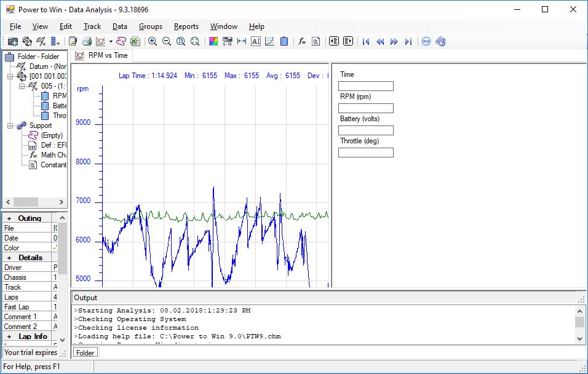Expand the Lap Info properties section
588x374 pixels.
(x=9, y=336)
